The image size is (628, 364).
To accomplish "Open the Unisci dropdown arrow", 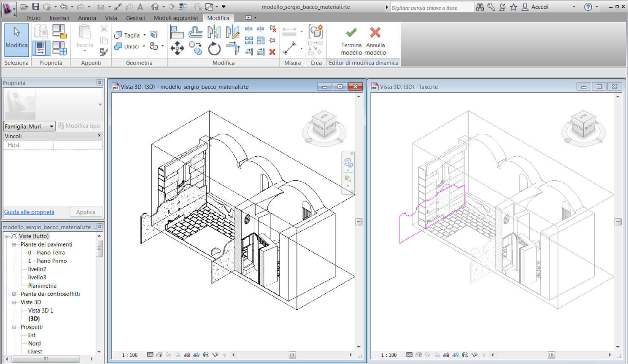I will pos(144,46).
